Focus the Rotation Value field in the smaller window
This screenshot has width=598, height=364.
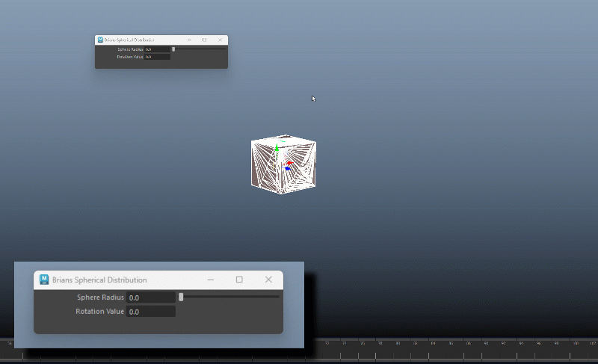point(157,57)
